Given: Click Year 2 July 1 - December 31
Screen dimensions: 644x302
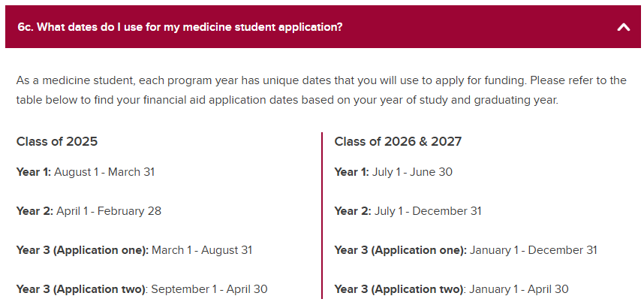Looking at the screenshot, I should coord(408,211).
